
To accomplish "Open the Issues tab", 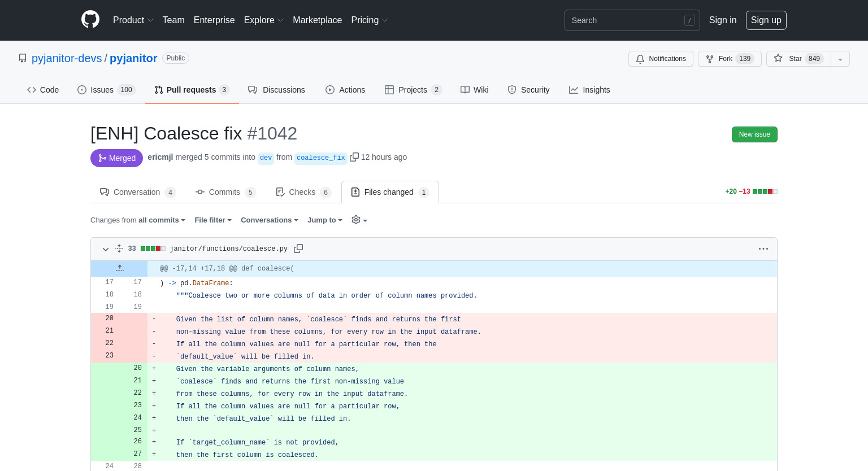I will tap(107, 90).
